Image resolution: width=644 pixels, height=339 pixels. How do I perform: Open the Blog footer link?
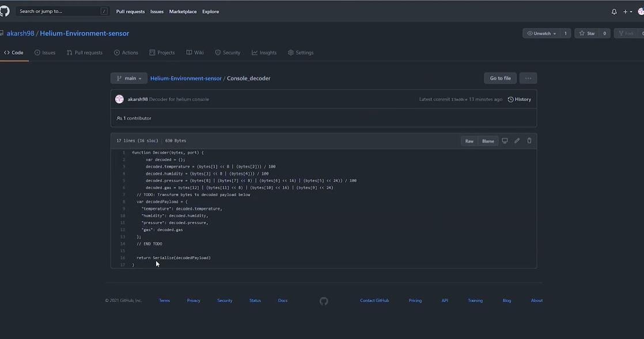click(507, 300)
